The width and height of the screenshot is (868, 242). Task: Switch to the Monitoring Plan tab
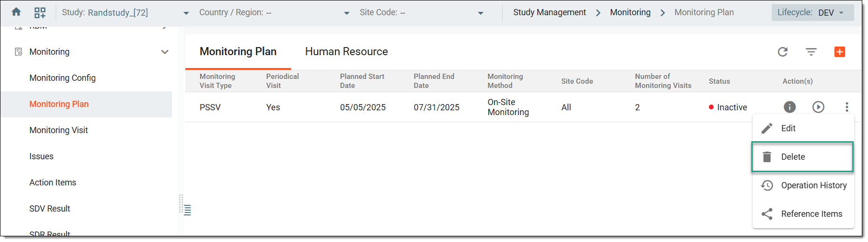(238, 51)
